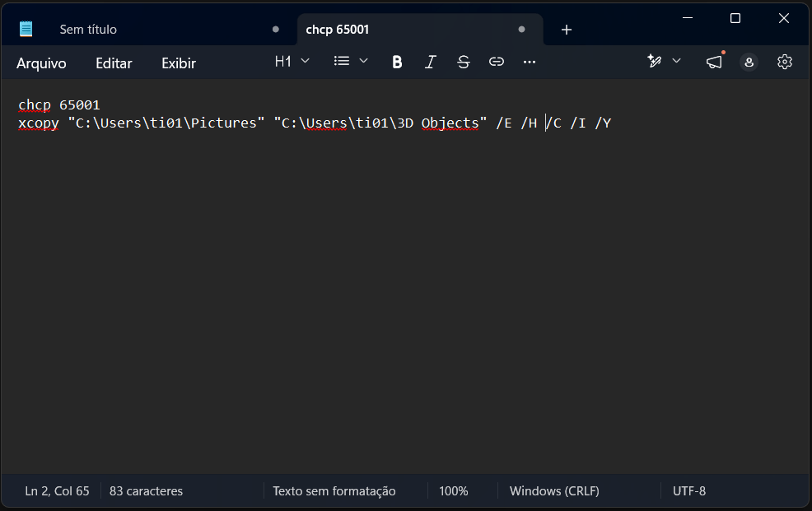Toggle bold formatting
Screen dimensions: 812x511
coord(397,62)
